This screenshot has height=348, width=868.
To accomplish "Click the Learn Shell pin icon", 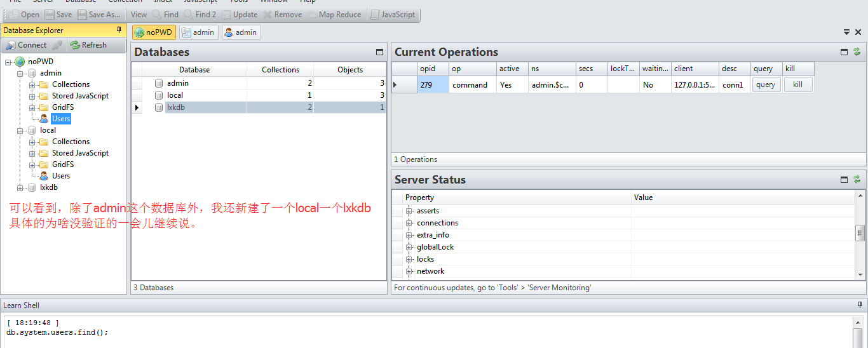I will tap(860, 305).
